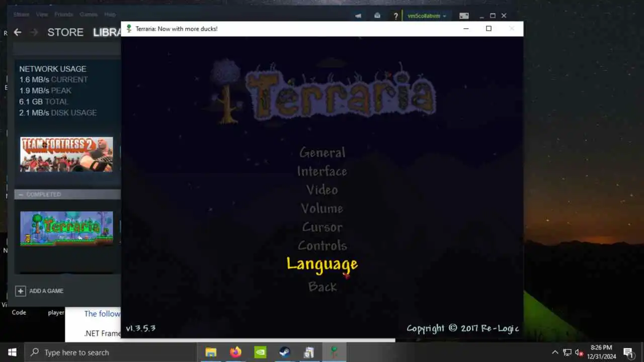This screenshot has width=644, height=362.
Task: Open Help menu in Steam window
Action: [x=110, y=15]
